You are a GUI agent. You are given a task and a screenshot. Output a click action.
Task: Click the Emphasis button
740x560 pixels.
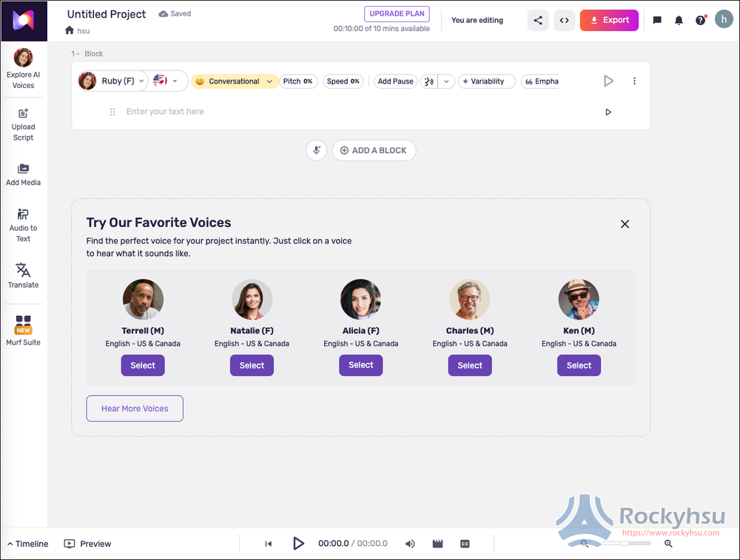pos(542,81)
